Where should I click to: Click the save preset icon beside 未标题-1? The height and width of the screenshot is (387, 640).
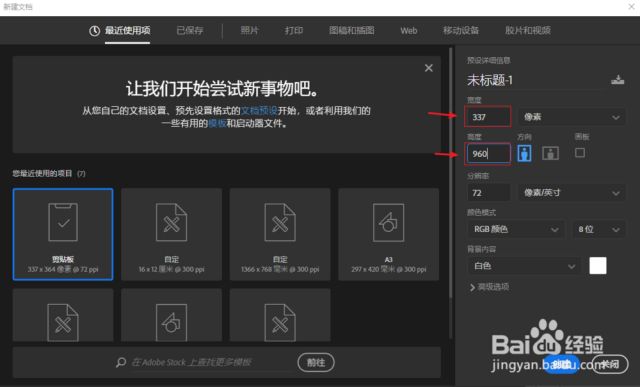point(618,80)
